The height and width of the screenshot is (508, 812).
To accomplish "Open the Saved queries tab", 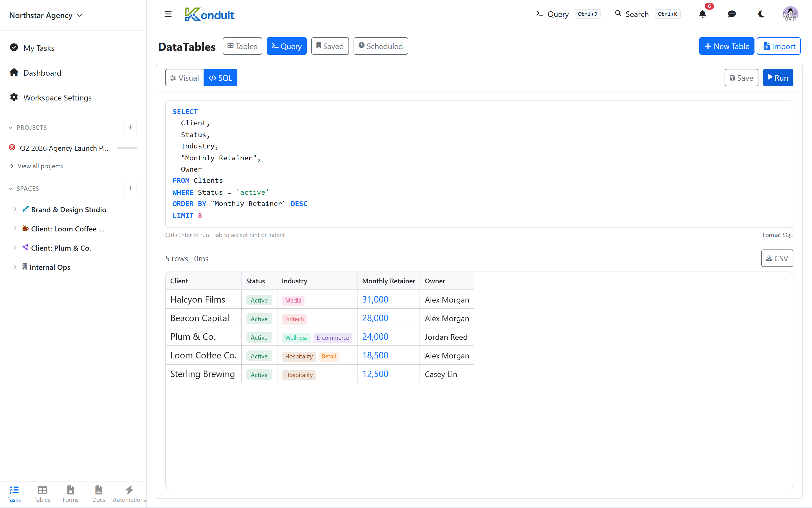I will point(330,46).
